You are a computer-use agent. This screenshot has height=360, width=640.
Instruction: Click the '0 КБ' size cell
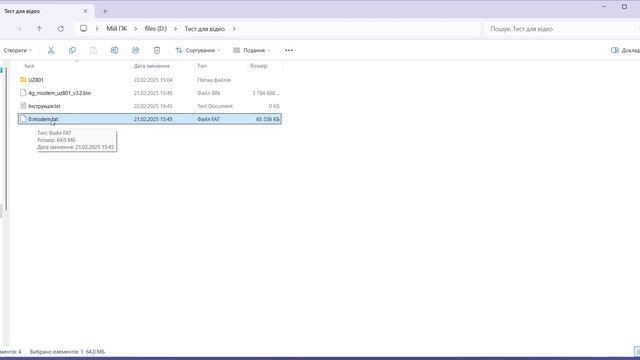(x=274, y=106)
